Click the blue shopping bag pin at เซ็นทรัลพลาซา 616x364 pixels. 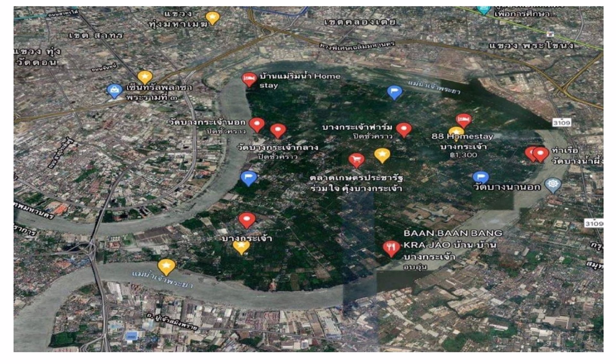(x=115, y=91)
